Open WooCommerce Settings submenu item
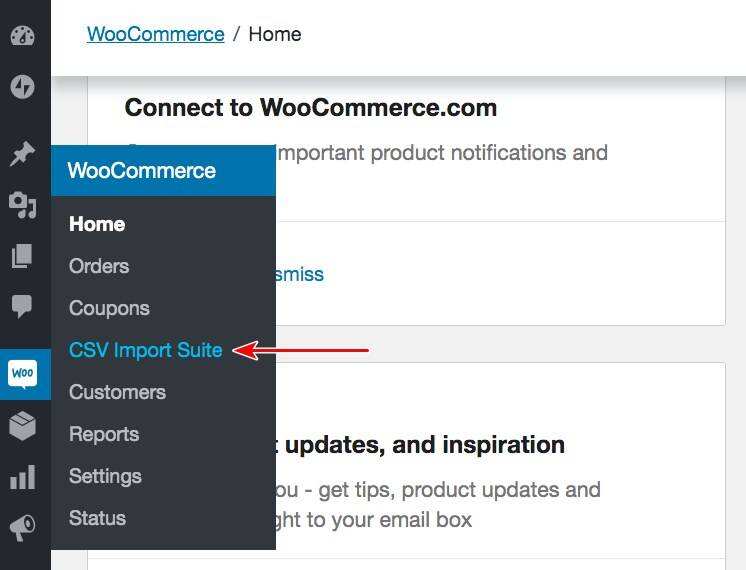The image size is (746, 570). [x=105, y=476]
